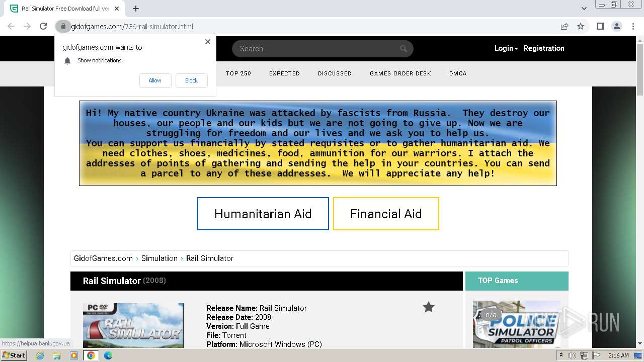Open the Chrome three-dot menu

click(633, 27)
